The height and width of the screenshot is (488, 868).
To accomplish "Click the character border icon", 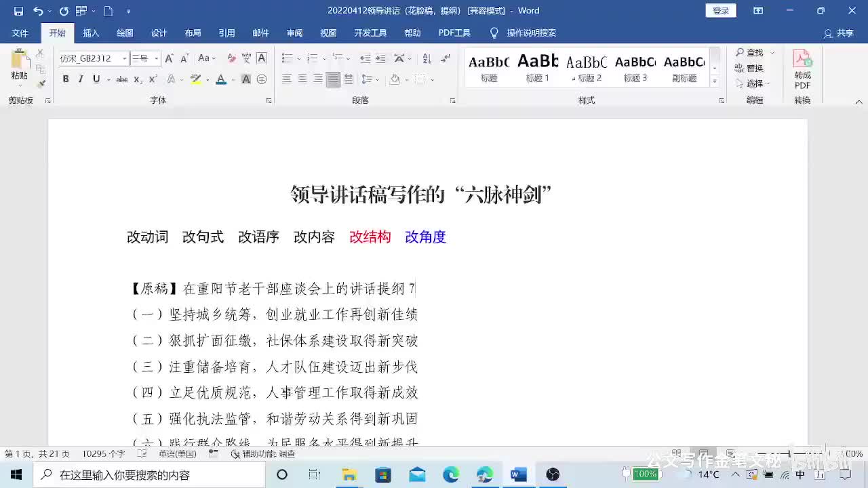I will point(262,58).
